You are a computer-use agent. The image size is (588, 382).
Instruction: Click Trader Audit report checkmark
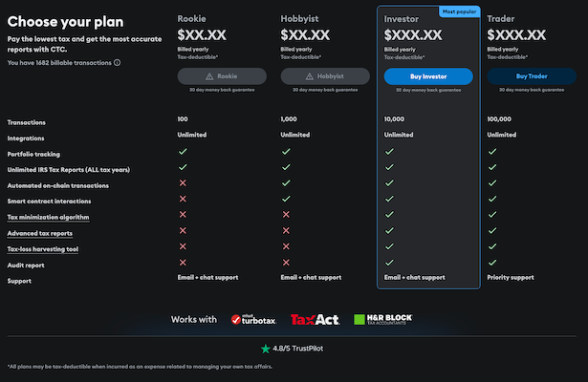[x=492, y=263]
